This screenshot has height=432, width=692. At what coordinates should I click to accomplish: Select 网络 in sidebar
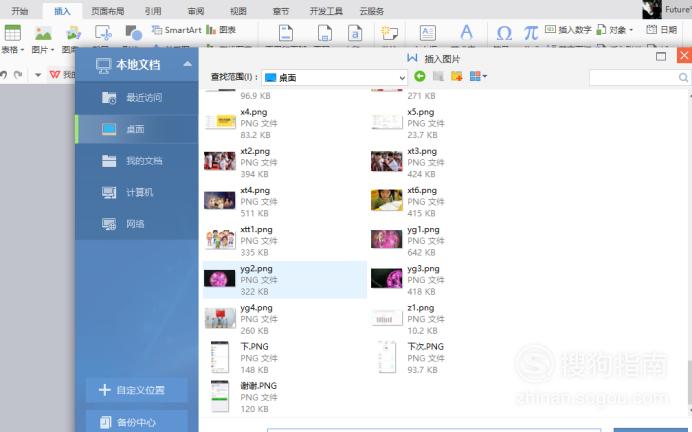coord(137,224)
